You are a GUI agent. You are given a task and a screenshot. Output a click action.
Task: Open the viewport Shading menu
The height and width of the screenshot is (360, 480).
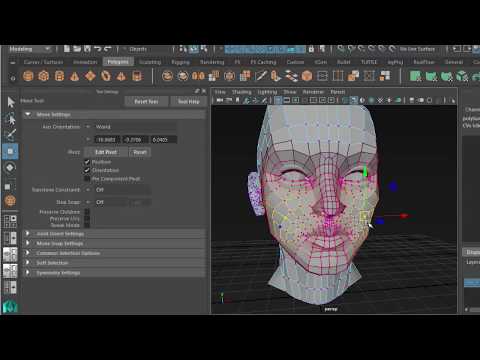point(242,92)
